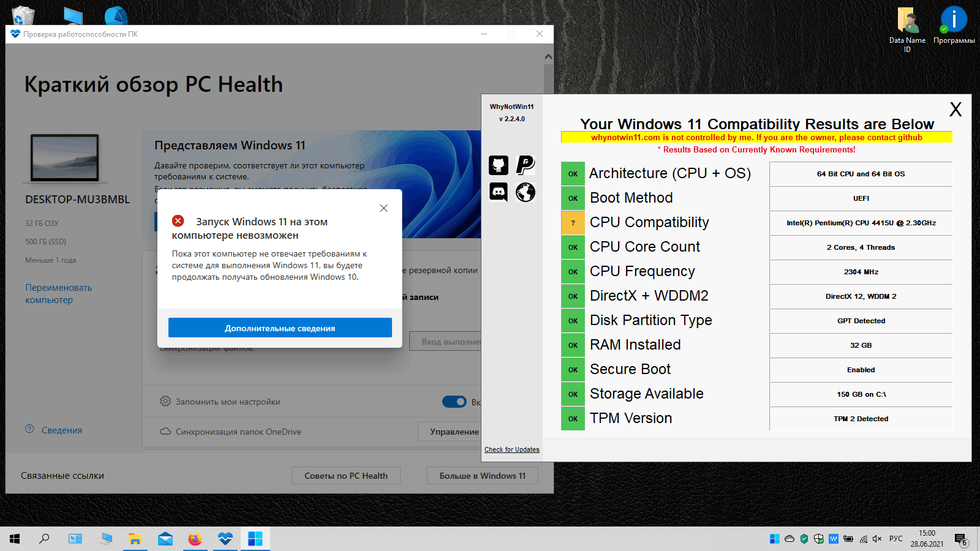Click the 'RAM Installed' row label
The height and width of the screenshot is (551, 980).
pos(635,345)
